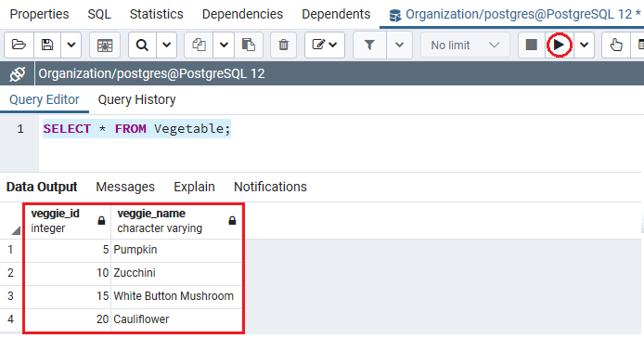Expand the find options dropdown arrow
This screenshot has height=338, width=644.
pos(166,45)
